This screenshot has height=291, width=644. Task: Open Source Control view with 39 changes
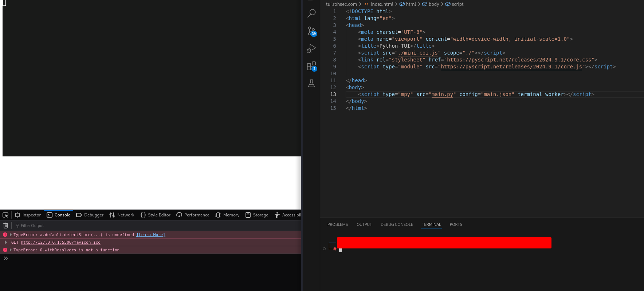pyautogui.click(x=311, y=31)
